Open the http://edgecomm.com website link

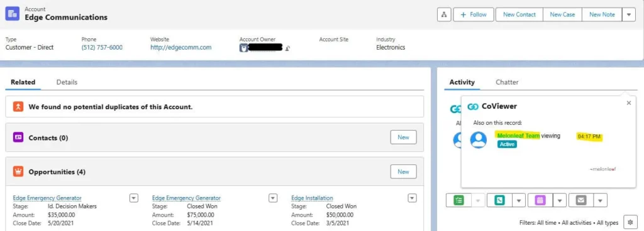[x=180, y=48]
